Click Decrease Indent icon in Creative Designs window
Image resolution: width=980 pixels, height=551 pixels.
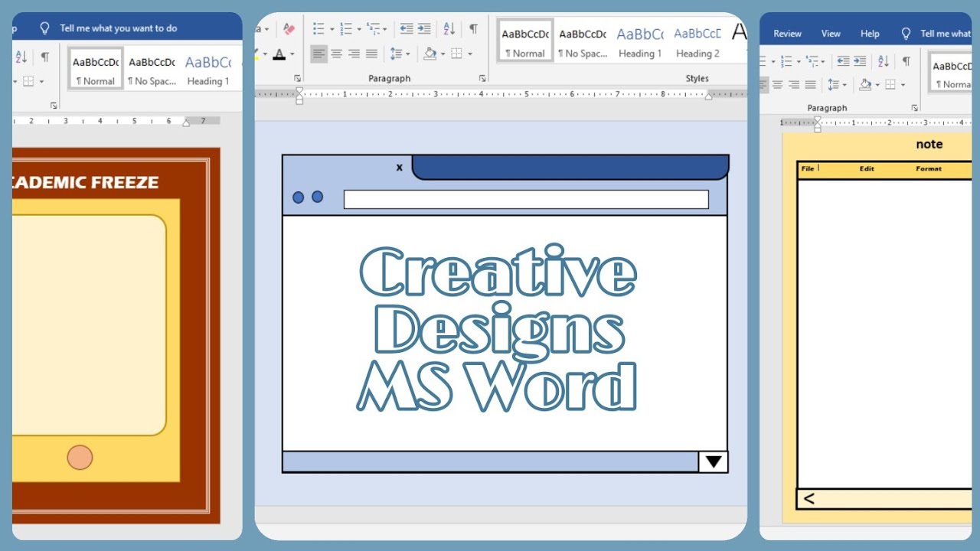point(407,29)
